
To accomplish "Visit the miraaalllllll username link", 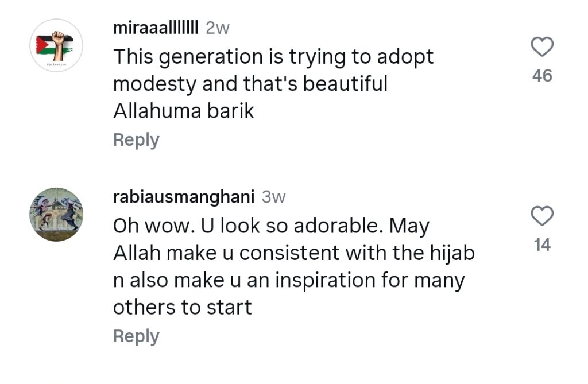I will point(156,28).
